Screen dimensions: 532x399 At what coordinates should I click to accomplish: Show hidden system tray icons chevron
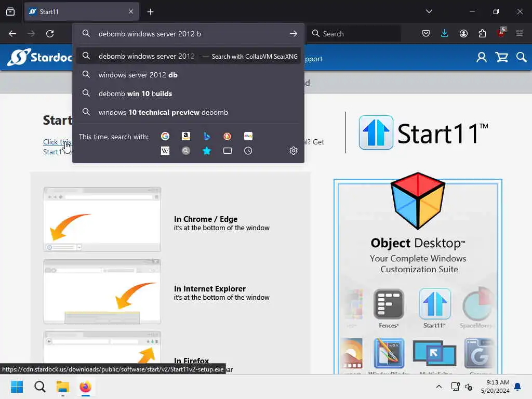pyautogui.click(x=438, y=387)
